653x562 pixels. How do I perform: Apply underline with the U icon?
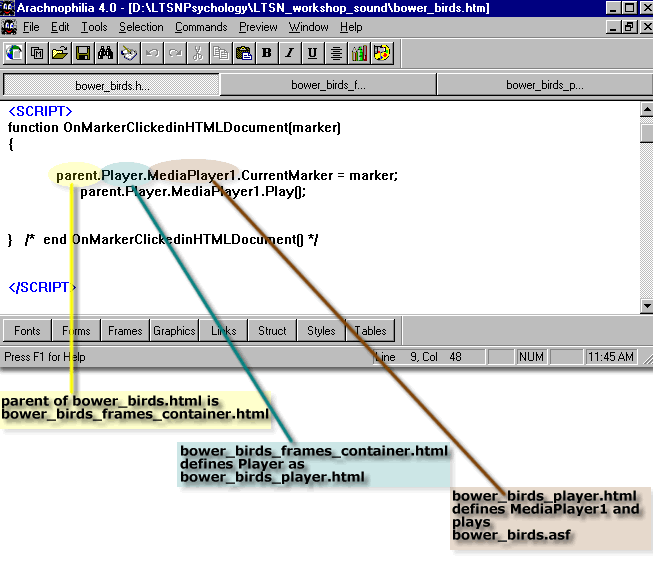(x=313, y=52)
